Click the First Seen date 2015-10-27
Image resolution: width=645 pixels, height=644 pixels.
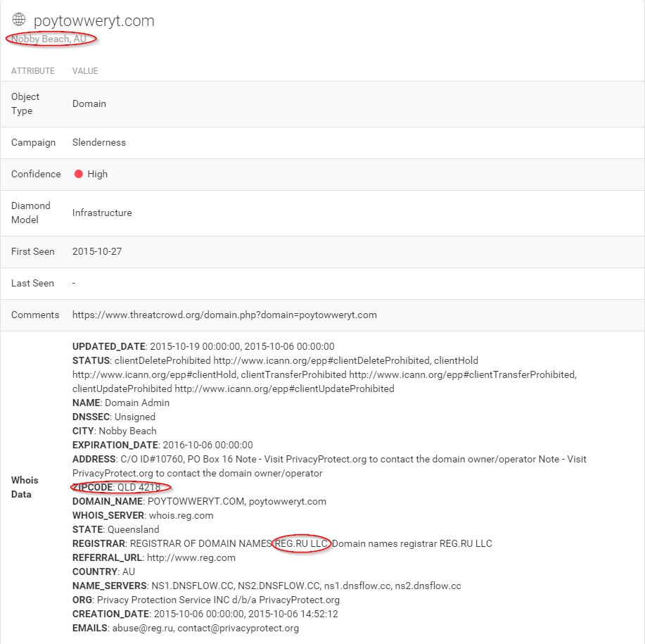click(97, 251)
